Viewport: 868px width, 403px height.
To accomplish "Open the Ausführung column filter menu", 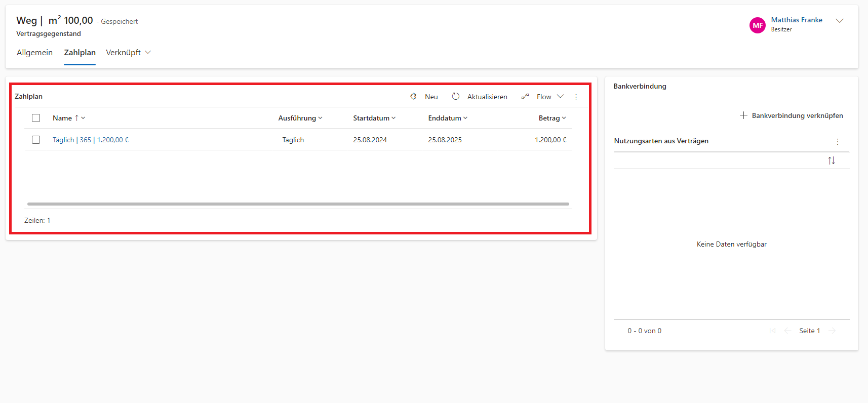I will pos(300,118).
